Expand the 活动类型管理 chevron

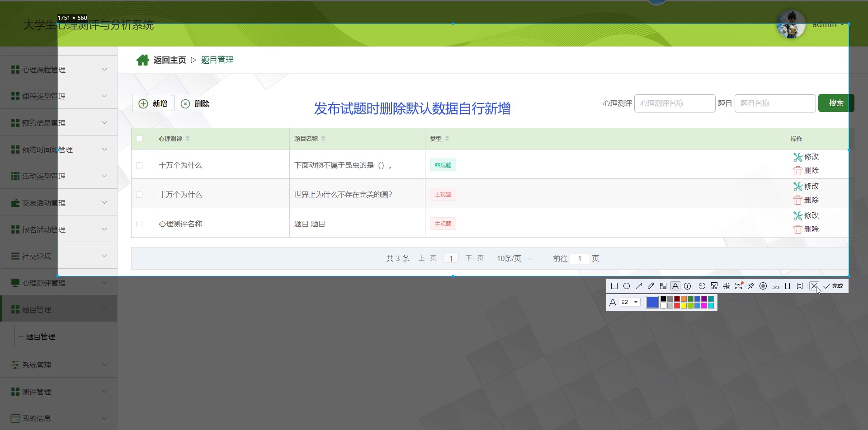point(104,176)
